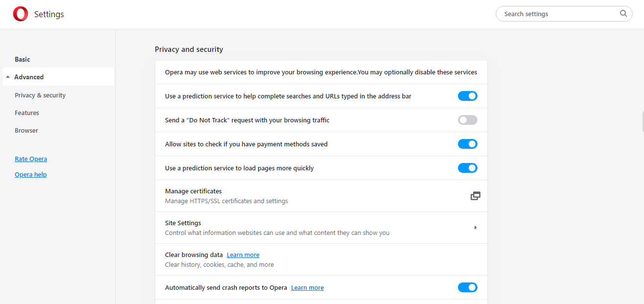Open Manage certificates external window icon
Viewport: 644px width, 304px height.
(475, 196)
